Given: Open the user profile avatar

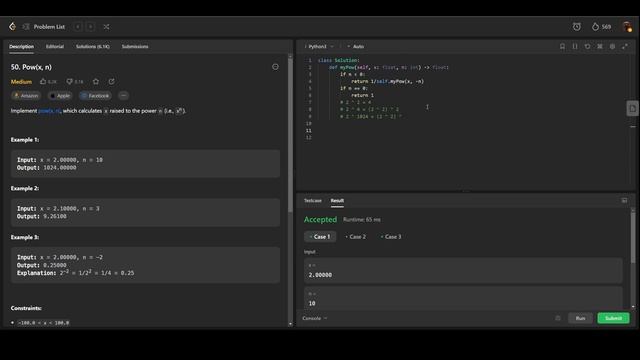Looking at the screenshot, I should 627,27.
